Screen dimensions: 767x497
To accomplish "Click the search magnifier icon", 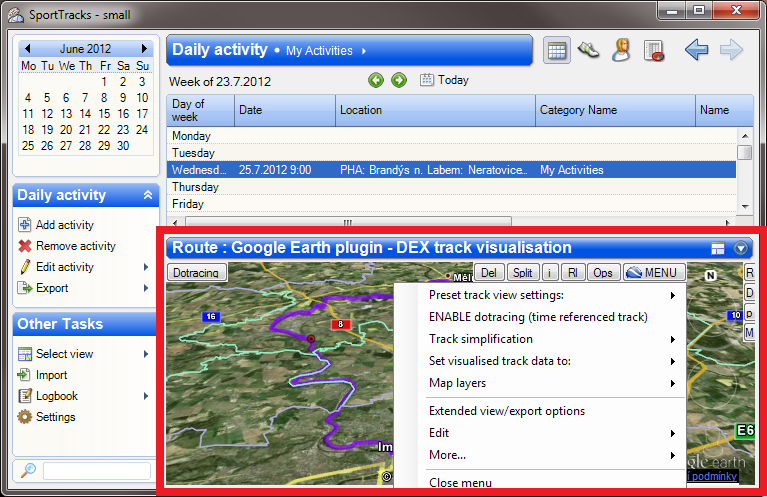I will [28, 470].
